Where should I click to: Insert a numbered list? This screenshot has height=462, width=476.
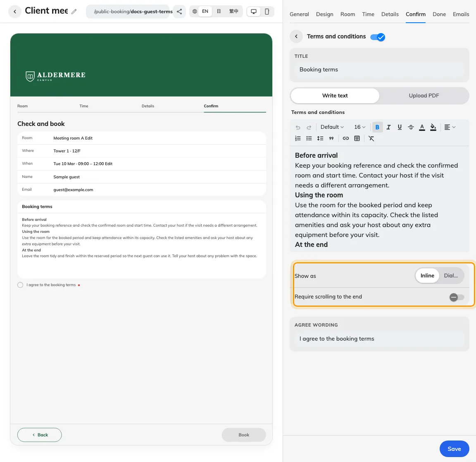pos(298,138)
